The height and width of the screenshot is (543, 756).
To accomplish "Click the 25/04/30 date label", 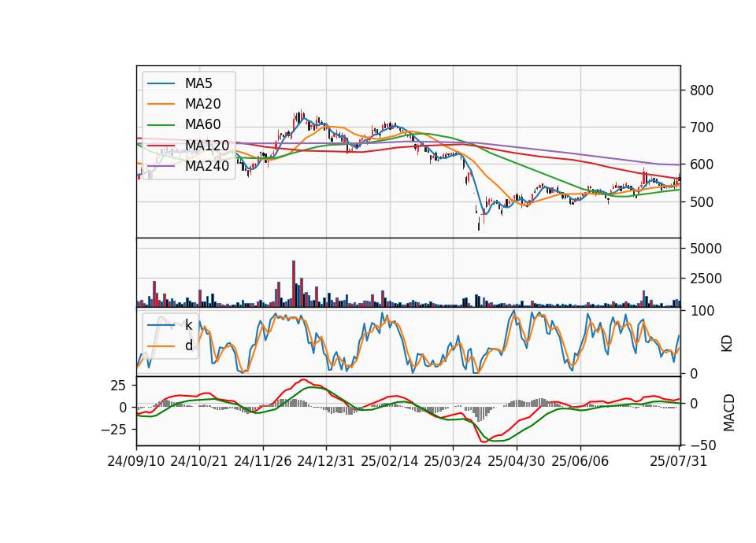I will click(x=517, y=461).
